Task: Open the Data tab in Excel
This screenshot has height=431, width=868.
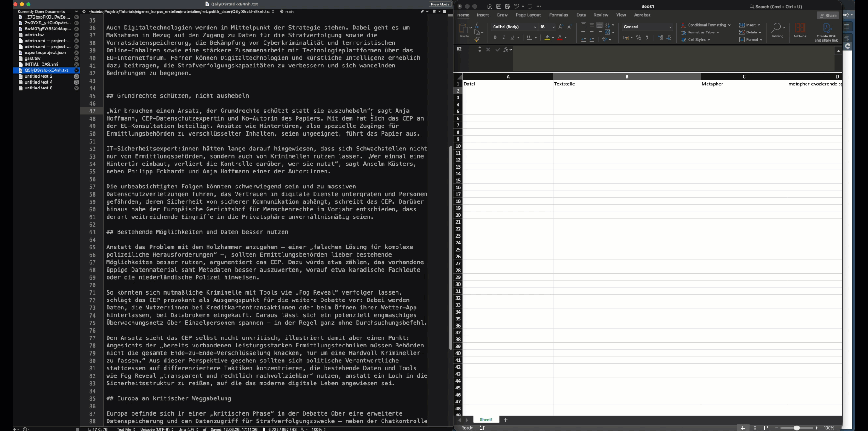Action: pos(581,15)
